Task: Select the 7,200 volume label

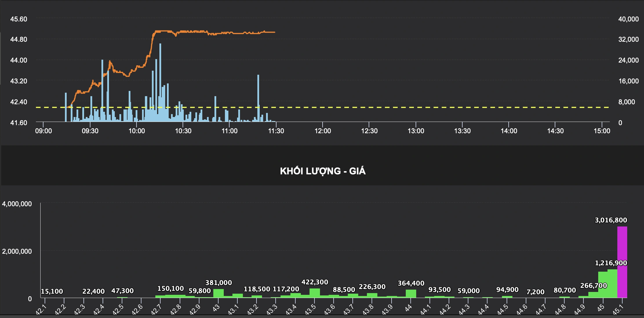Action: coord(536,292)
